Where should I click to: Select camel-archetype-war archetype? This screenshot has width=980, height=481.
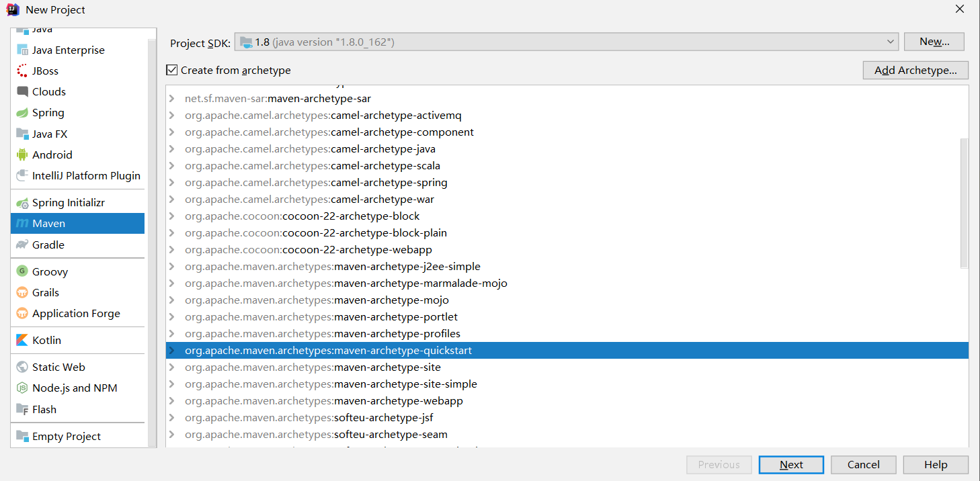(x=567, y=200)
